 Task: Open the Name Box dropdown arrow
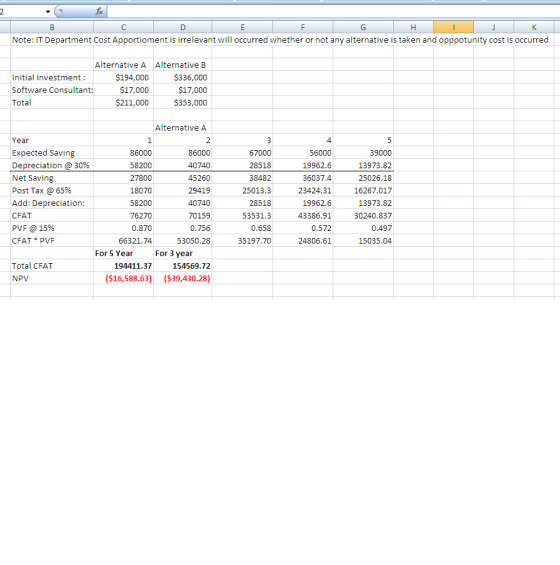pyautogui.click(x=48, y=12)
